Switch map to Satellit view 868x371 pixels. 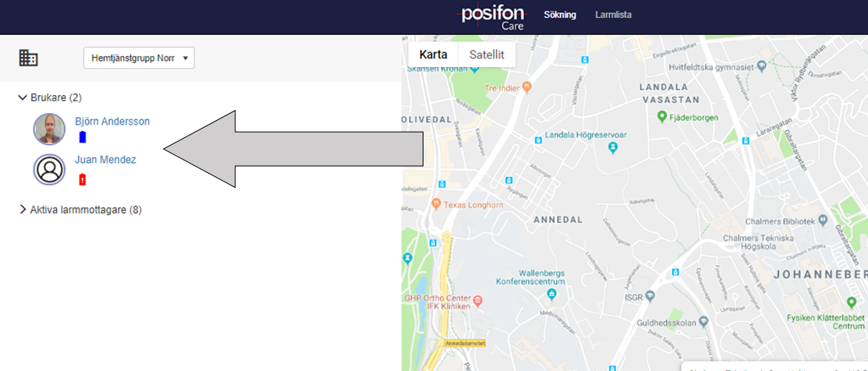coord(487,55)
